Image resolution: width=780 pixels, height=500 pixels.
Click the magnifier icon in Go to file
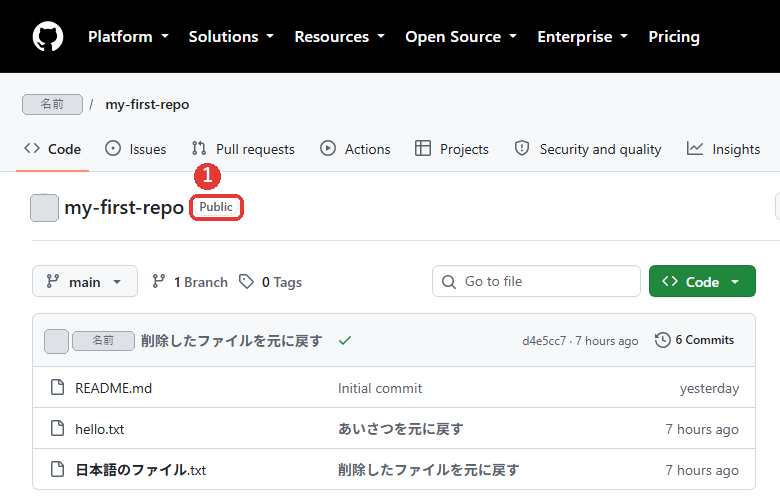(x=449, y=282)
